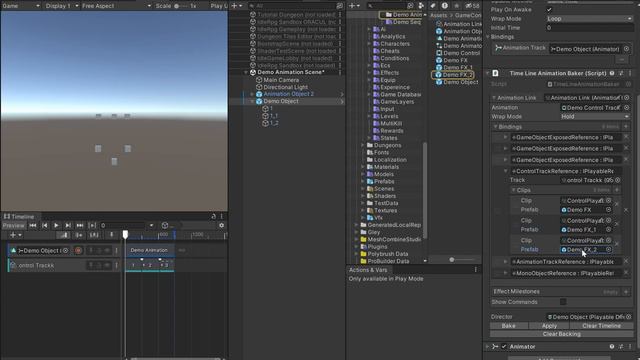The width and height of the screenshot is (640, 360).
Task: Open Project create plus menu
Action: (354, 6)
